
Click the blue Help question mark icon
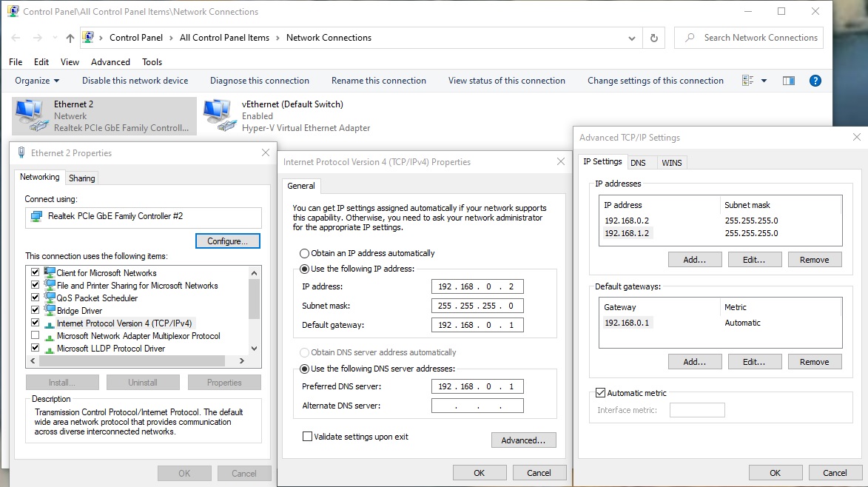point(815,81)
